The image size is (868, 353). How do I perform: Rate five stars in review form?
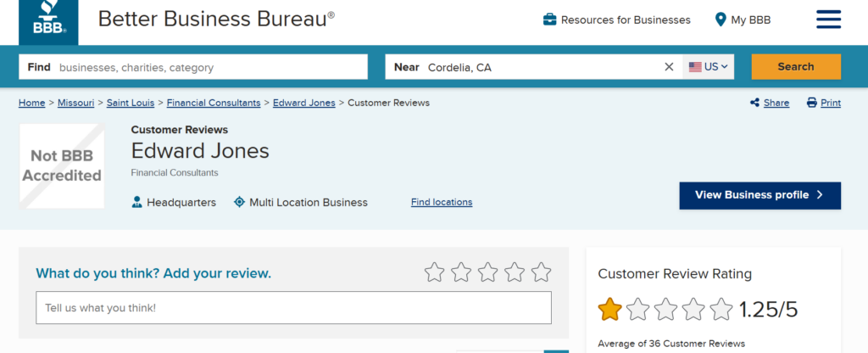(x=541, y=272)
